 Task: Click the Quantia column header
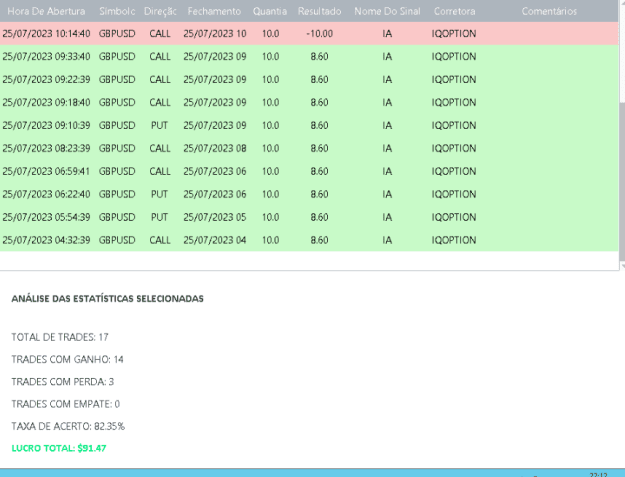[270, 11]
